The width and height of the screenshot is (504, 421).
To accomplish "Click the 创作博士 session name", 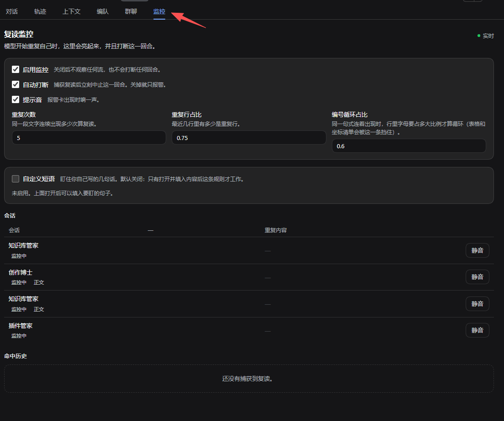I will tap(21, 272).
